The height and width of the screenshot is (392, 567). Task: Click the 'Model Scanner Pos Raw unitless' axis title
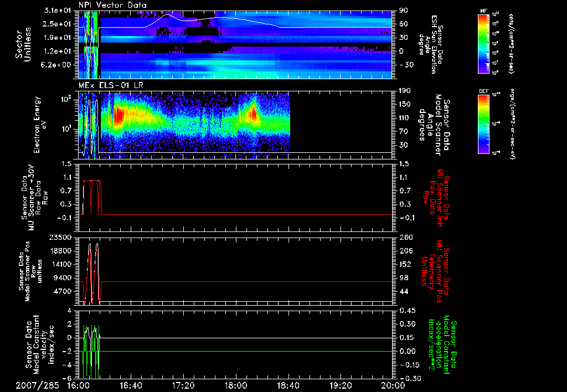point(30,271)
